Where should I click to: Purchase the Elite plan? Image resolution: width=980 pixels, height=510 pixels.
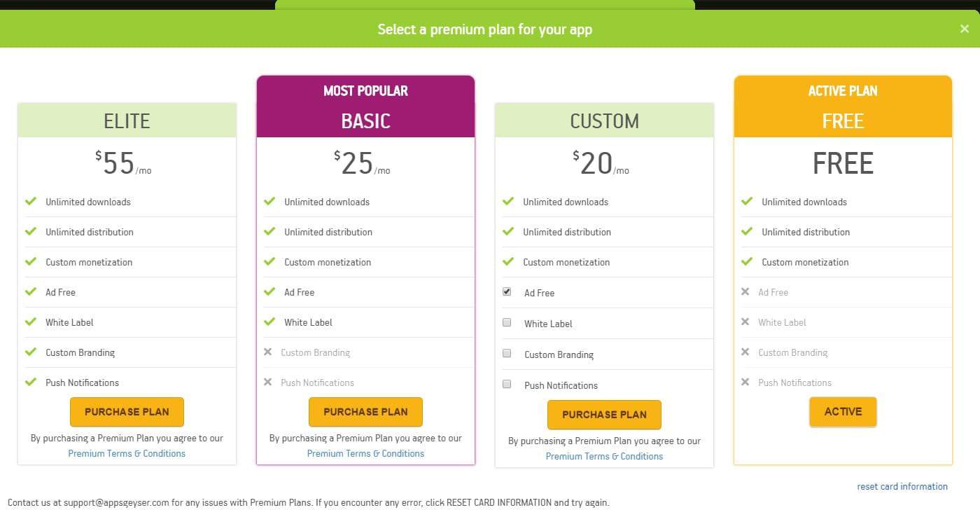tap(127, 412)
